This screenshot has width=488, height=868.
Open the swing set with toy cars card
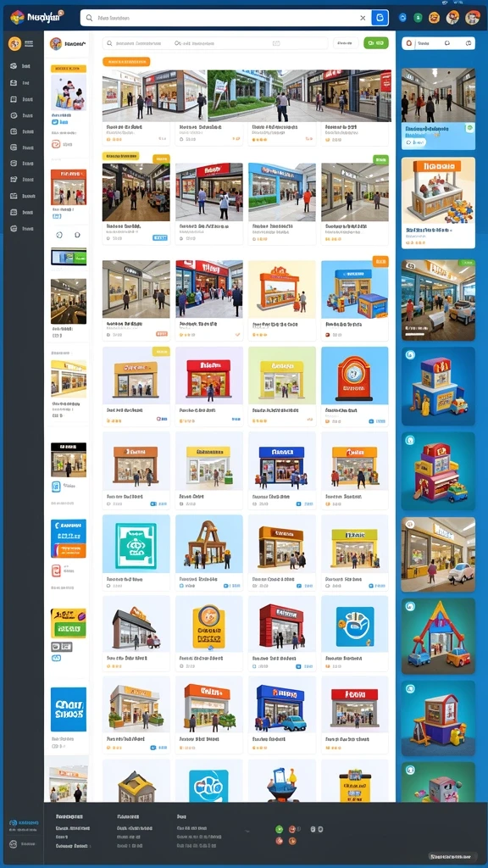click(438, 637)
